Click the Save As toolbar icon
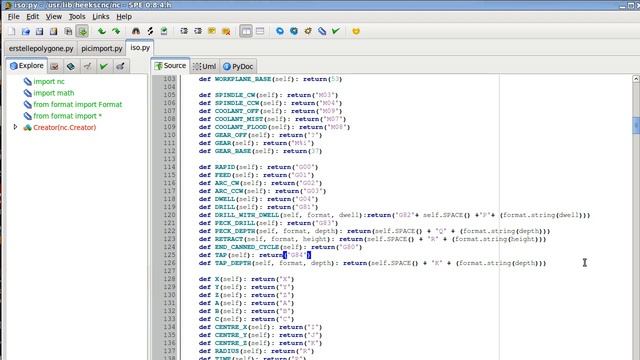This screenshot has height=360, width=640. 53,31
